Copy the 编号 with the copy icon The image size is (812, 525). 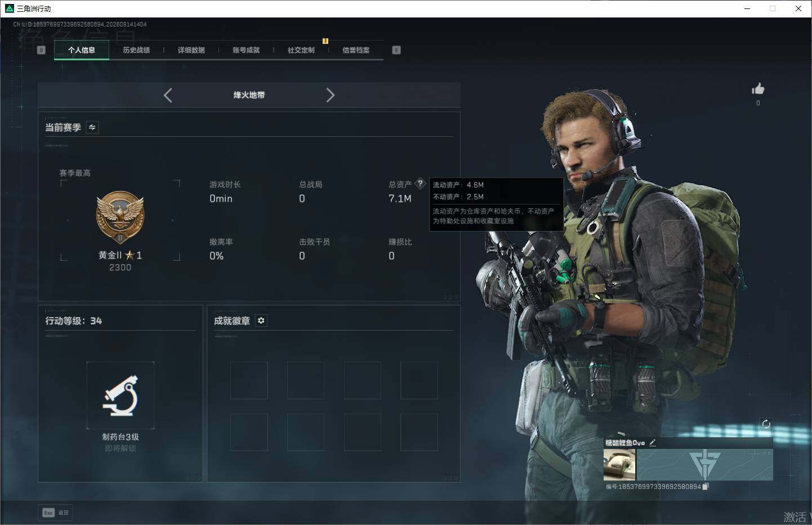pos(706,486)
